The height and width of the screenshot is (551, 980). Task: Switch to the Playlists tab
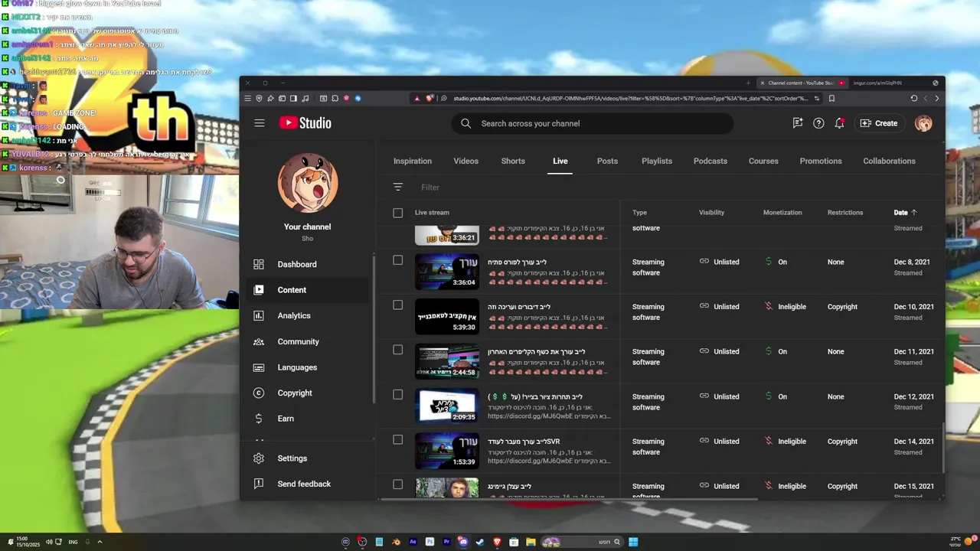coord(657,161)
